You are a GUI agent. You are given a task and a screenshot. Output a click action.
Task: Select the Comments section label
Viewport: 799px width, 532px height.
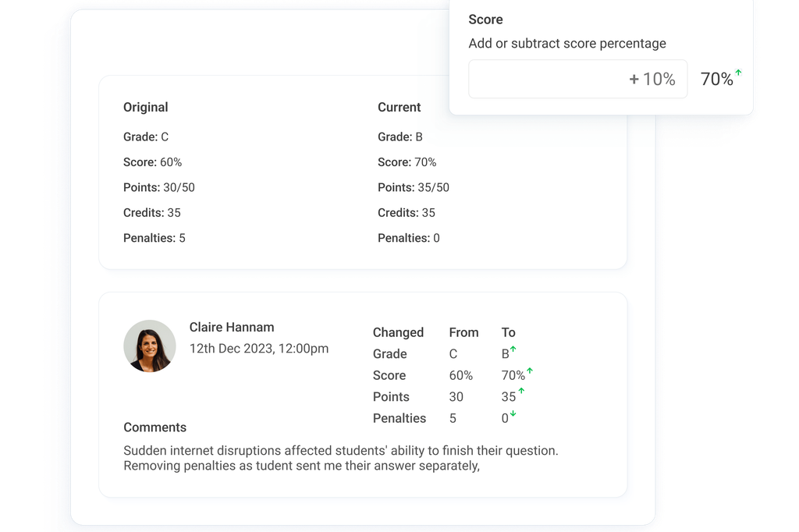(x=154, y=427)
